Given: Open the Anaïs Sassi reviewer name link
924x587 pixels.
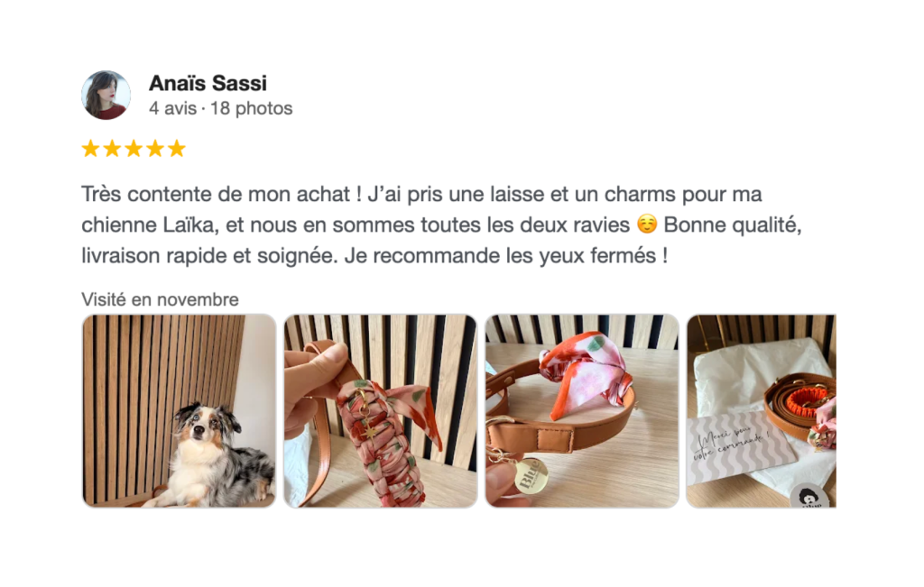Looking at the screenshot, I should (x=208, y=83).
